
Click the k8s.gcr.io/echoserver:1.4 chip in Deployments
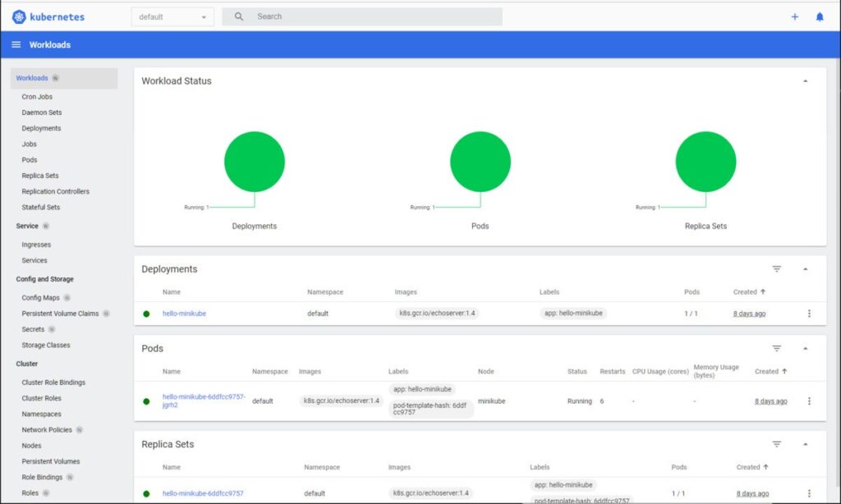coord(437,313)
